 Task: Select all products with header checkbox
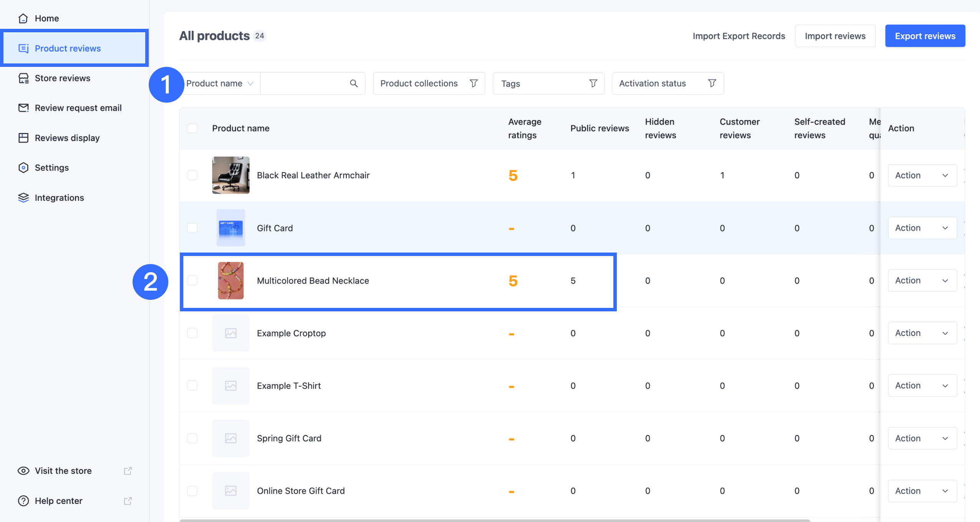point(192,128)
